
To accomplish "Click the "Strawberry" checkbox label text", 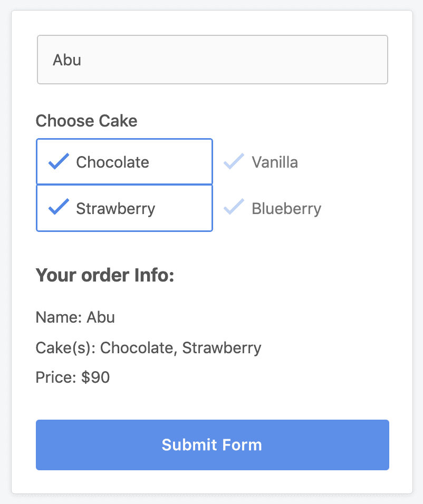I will pyautogui.click(x=116, y=209).
